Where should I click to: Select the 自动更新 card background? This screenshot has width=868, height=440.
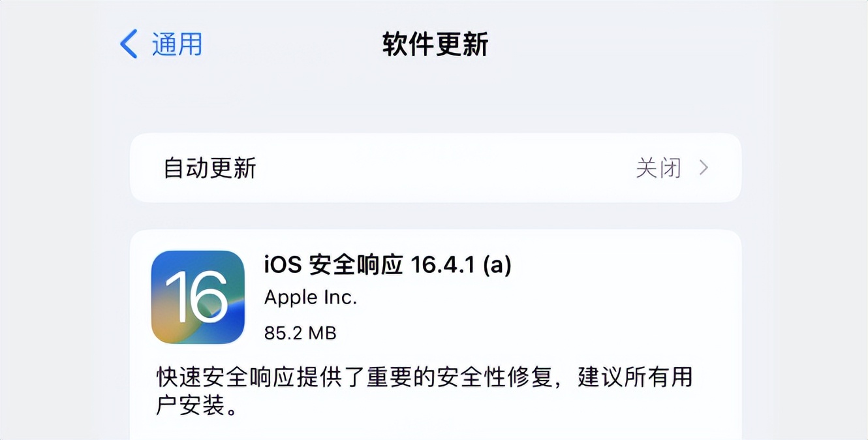click(x=434, y=168)
